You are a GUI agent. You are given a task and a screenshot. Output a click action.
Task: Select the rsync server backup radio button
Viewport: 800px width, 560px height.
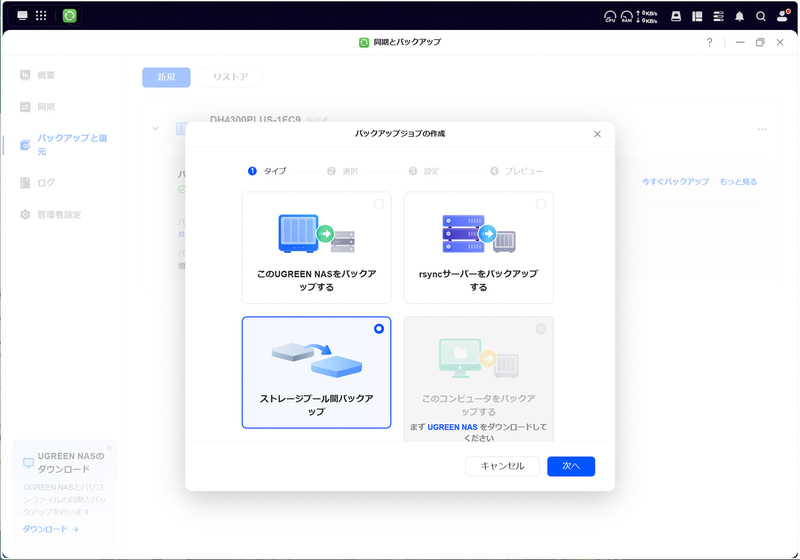coord(541,204)
